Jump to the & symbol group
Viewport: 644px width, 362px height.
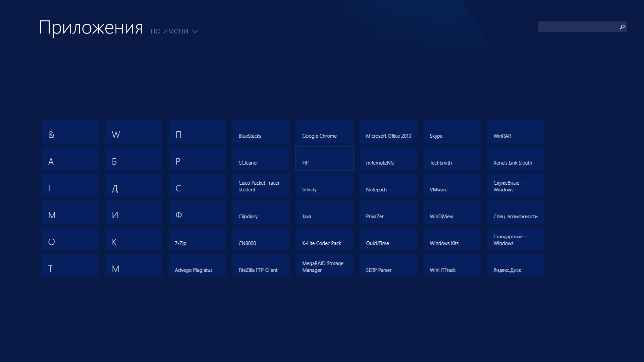click(70, 131)
